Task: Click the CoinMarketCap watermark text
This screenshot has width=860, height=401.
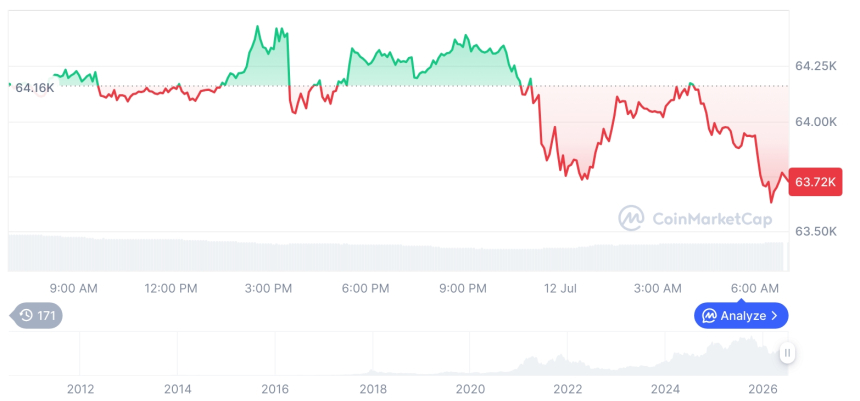Action: click(x=712, y=219)
